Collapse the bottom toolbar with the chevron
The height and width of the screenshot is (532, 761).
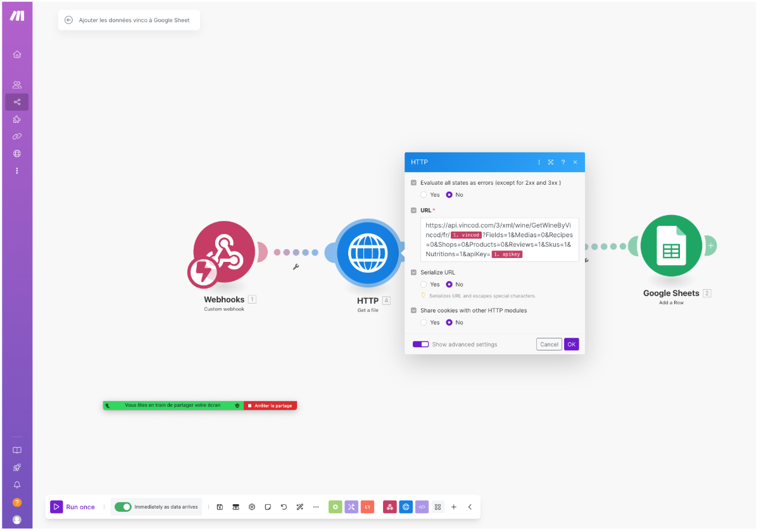(x=470, y=507)
